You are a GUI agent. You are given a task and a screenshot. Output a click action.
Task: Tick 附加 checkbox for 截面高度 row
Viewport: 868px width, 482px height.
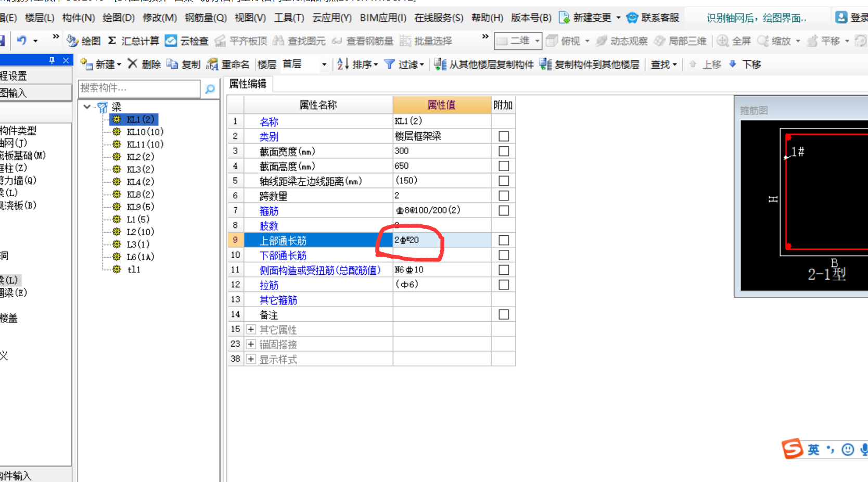click(503, 166)
